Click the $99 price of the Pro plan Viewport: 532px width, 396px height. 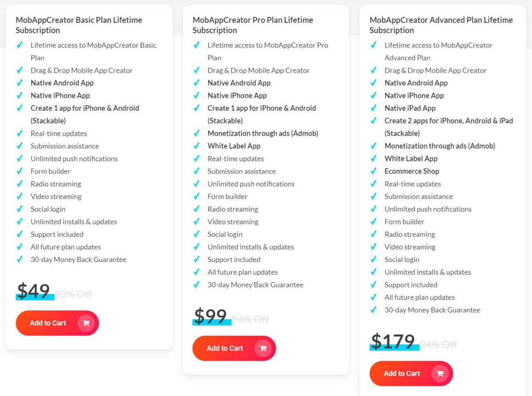tap(211, 316)
